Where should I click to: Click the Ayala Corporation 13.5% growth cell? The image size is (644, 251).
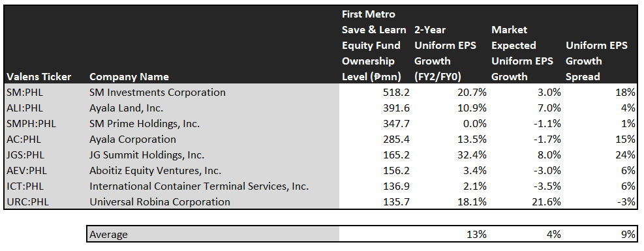(471, 140)
